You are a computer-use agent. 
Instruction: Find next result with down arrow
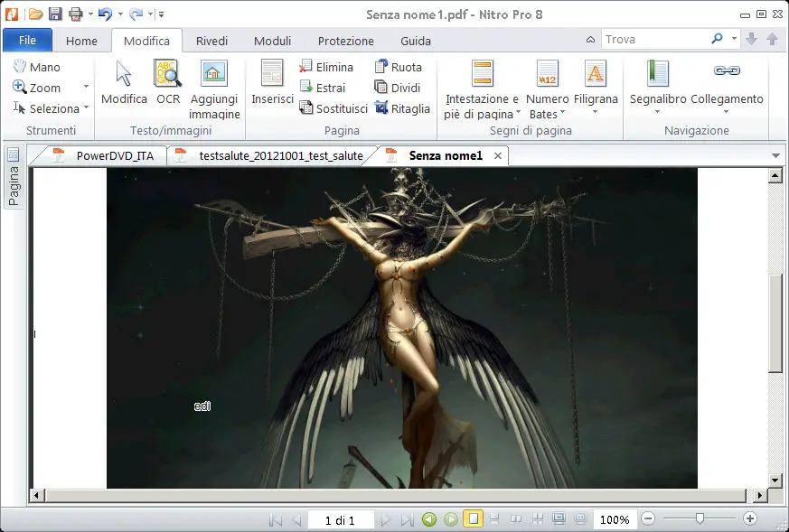point(751,39)
